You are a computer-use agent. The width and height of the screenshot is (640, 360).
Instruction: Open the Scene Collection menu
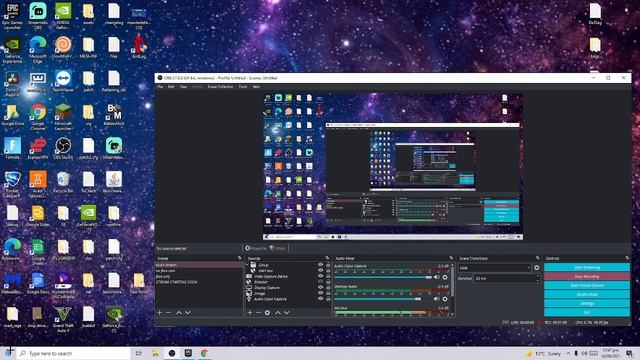(x=220, y=87)
